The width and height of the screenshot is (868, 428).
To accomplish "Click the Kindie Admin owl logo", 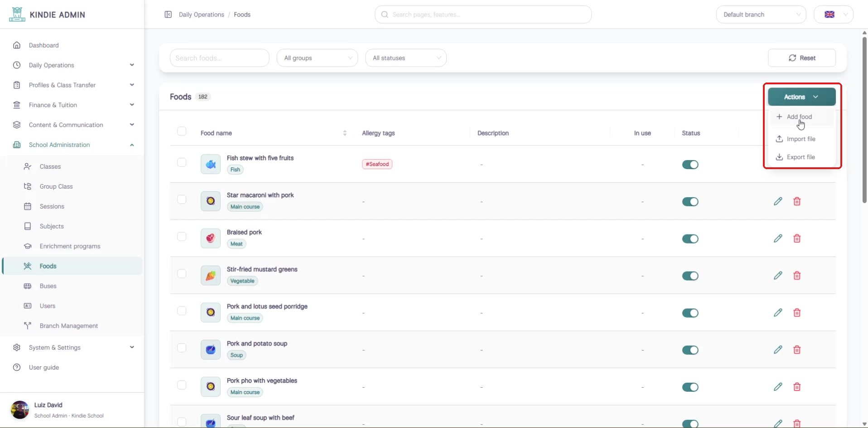I will [17, 14].
